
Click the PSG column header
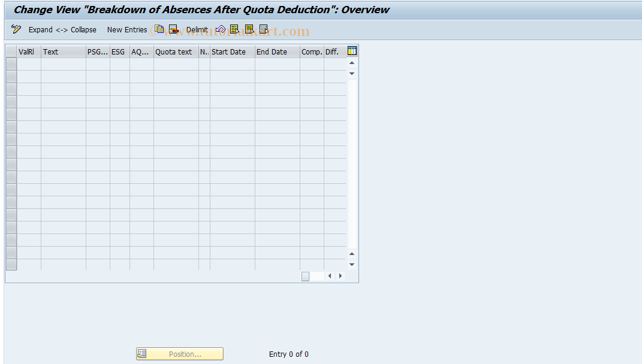98,52
